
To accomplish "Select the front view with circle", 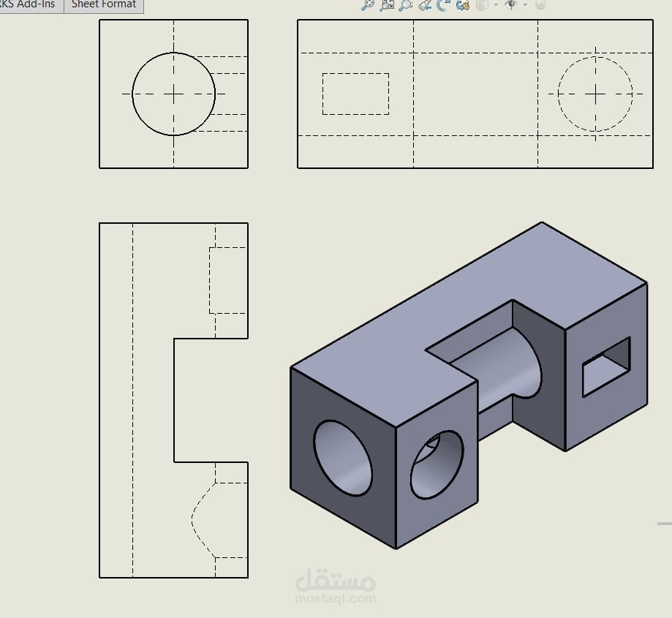I will tap(173, 94).
